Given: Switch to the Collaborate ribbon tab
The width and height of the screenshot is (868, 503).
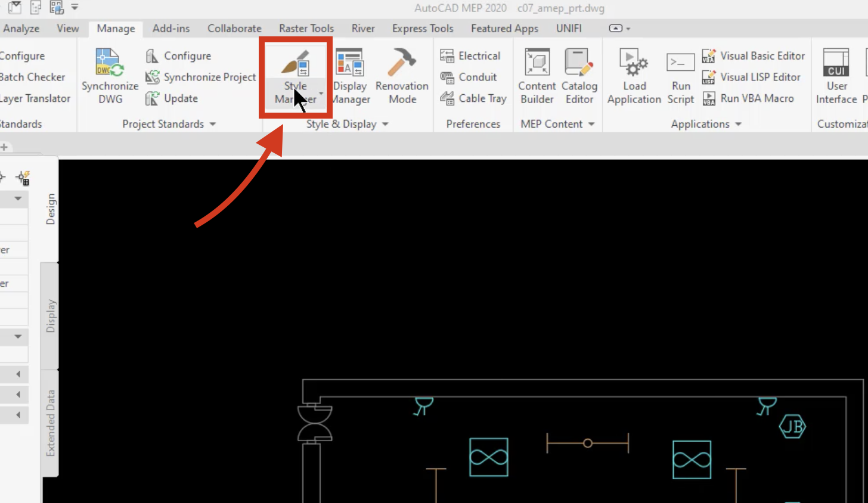Looking at the screenshot, I should tap(234, 28).
